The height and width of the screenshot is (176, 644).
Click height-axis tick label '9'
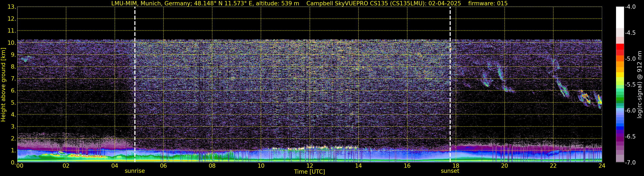(x=13, y=55)
